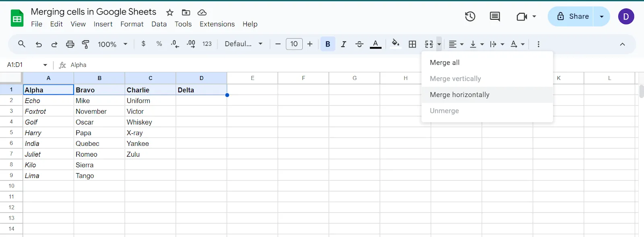The image size is (644, 237).
Task: Click the move to folder icon
Action: [x=186, y=12]
